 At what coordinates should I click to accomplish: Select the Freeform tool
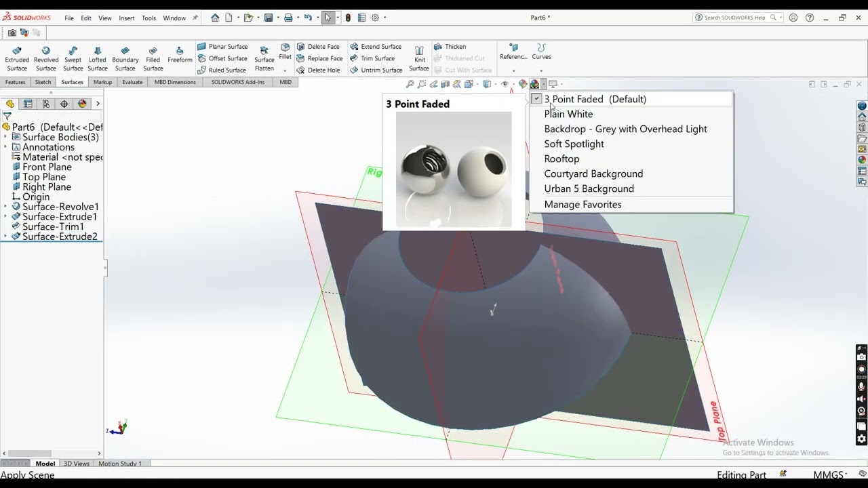[180, 55]
